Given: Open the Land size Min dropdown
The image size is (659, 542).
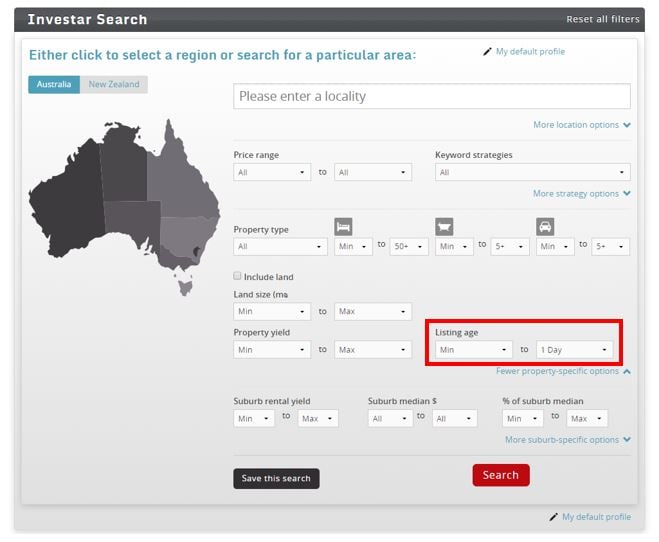Looking at the screenshot, I should pyautogui.click(x=272, y=311).
